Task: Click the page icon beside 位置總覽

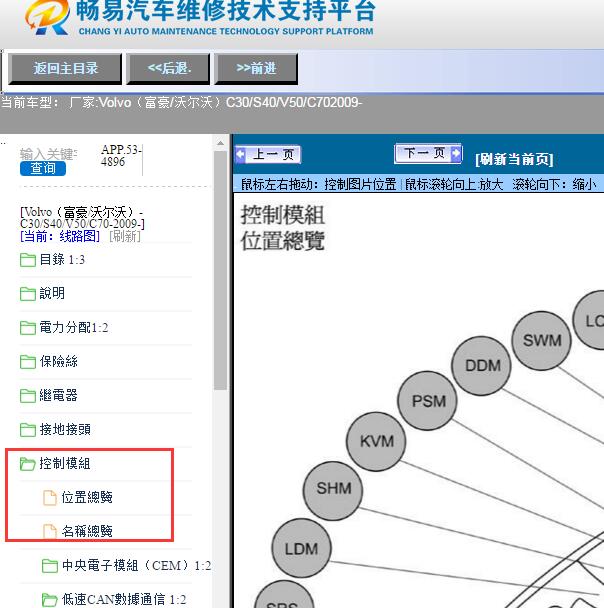Action: (x=50, y=498)
